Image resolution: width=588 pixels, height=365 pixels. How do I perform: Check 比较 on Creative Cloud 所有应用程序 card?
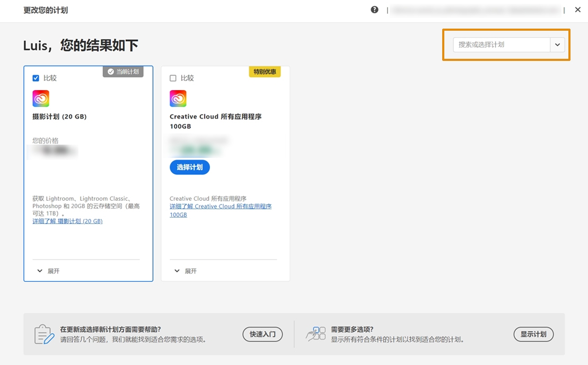pyautogui.click(x=173, y=78)
